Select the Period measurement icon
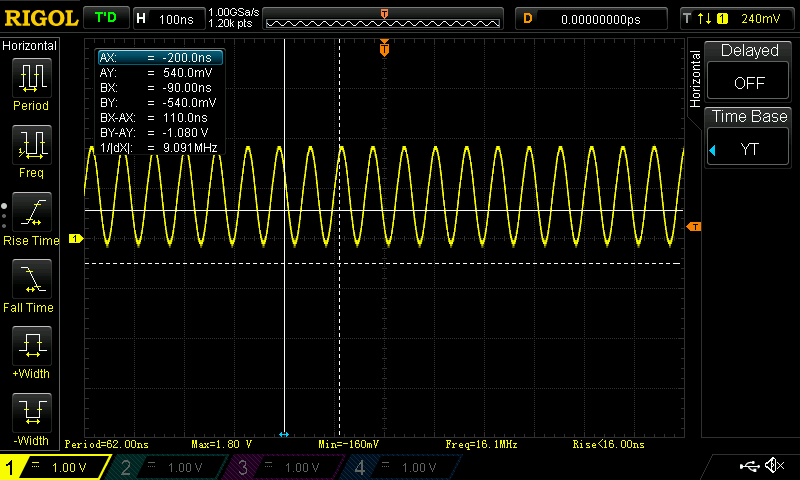The width and height of the screenshot is (800, 480). click(32, 78)
